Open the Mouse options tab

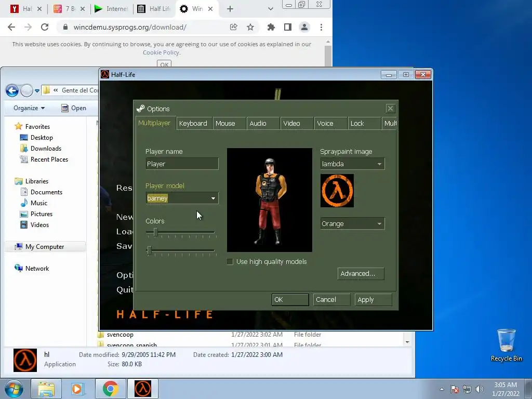coord(229,124)
